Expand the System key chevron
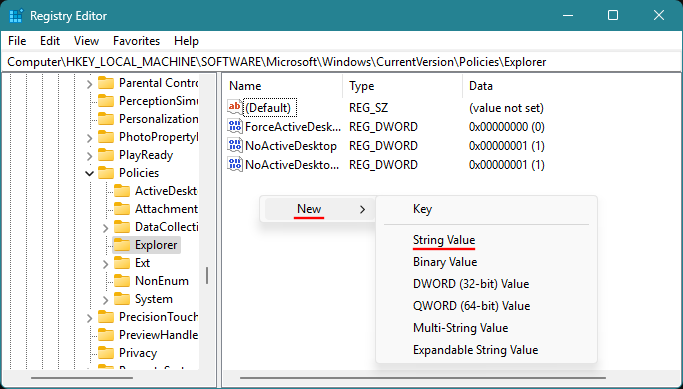This screenshot has width=683, height=389. (105, 299)
